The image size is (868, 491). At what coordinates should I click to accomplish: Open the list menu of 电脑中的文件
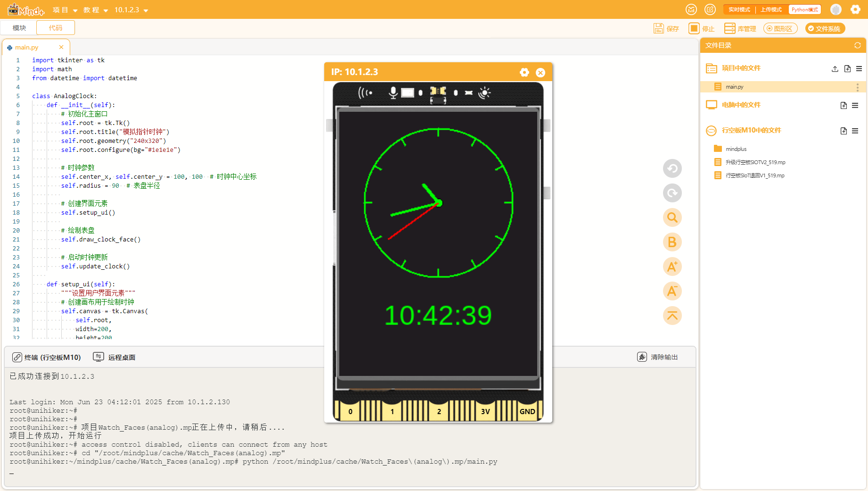[x=855, y=105]
